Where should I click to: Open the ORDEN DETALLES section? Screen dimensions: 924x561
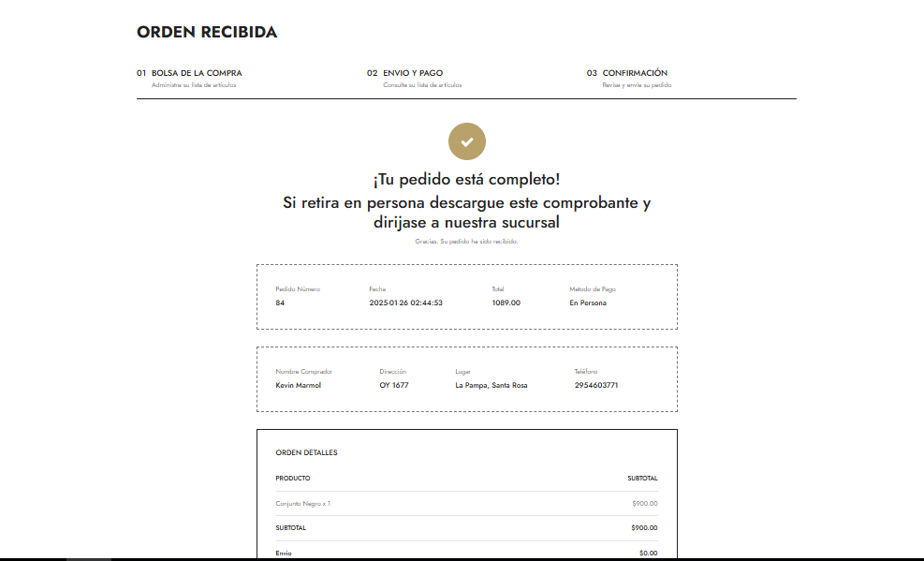coord(305,452)
